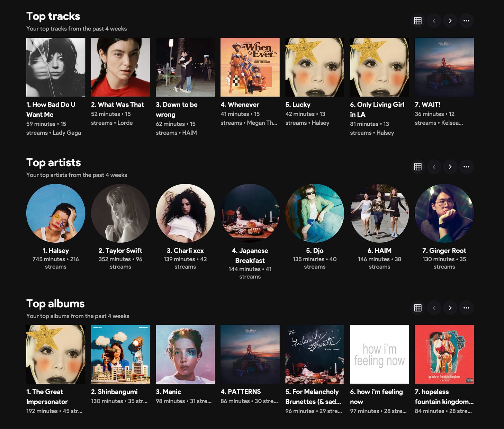Click album title '1. The Great Impersonator'

click(x=47, y=397)
